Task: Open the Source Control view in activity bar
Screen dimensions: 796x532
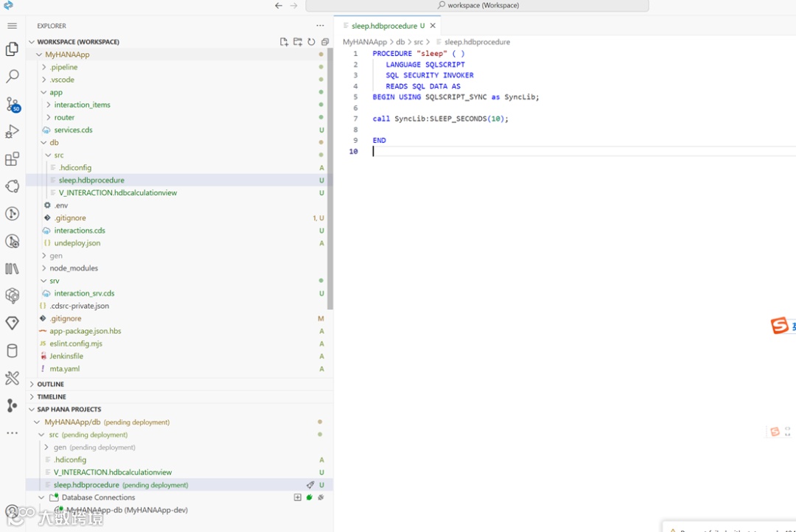Action: click(12, 104)
